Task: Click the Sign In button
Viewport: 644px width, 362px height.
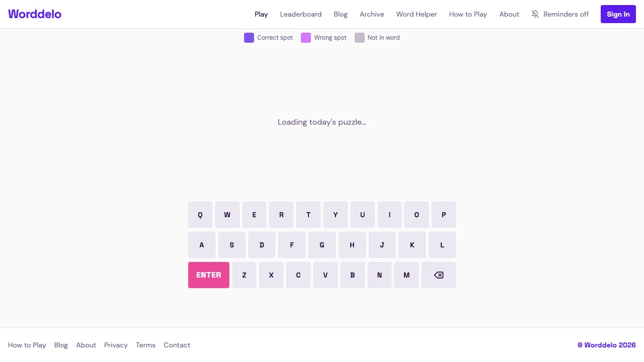Action: click(x=618, y=14)
